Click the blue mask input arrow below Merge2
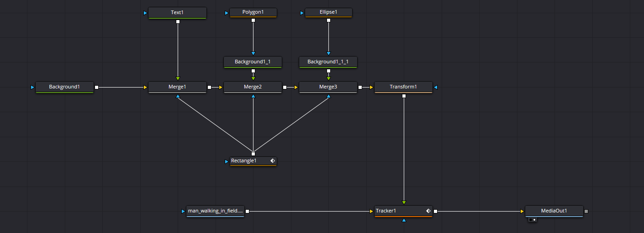Image resolution: width=644 pixels, height=233 pixels. [x=253, y=96]
